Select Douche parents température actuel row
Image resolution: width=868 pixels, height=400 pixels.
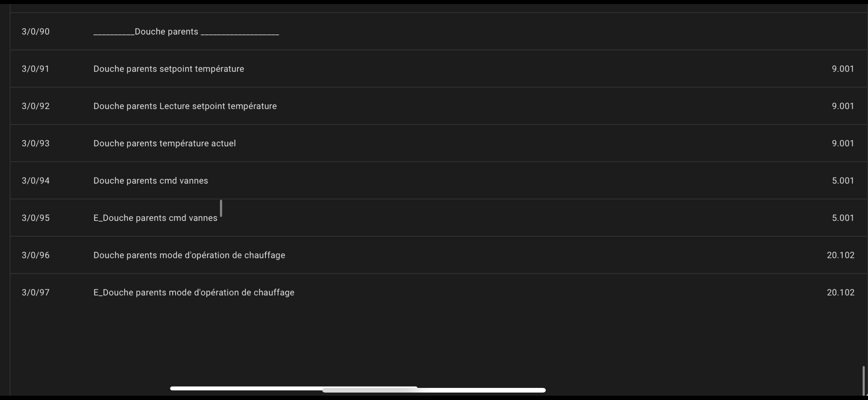(x=439, y=143)
